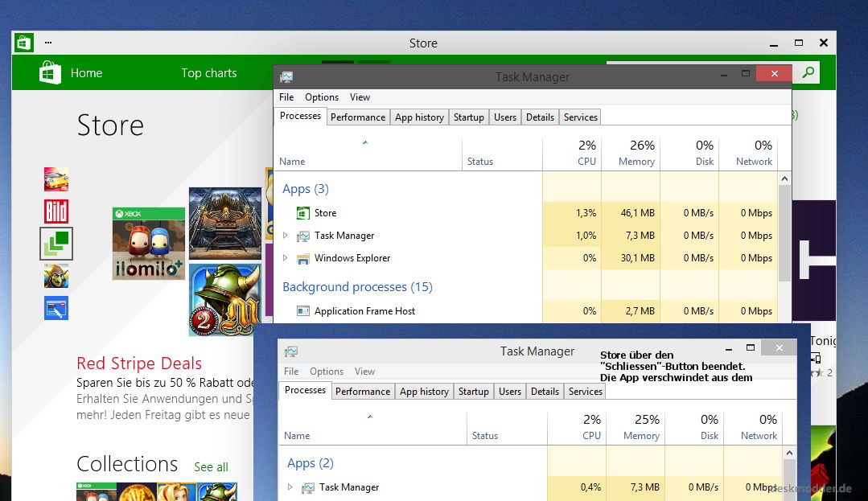
Task: Open the blue screen-pen app tile
Action: 56,308
